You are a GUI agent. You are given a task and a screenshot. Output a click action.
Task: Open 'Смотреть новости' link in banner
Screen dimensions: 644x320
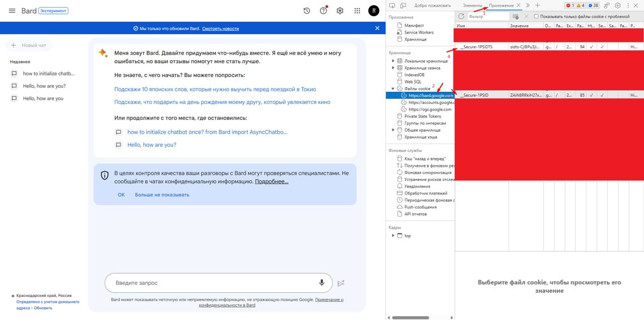(220, 29)
